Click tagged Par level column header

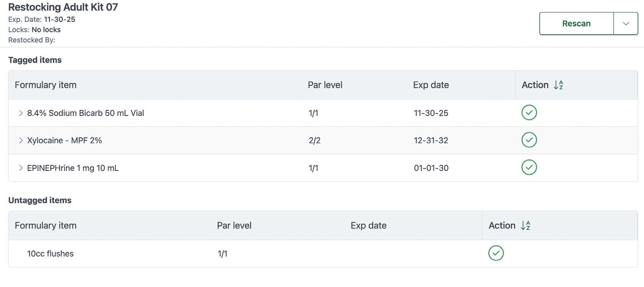pos(325,85)
